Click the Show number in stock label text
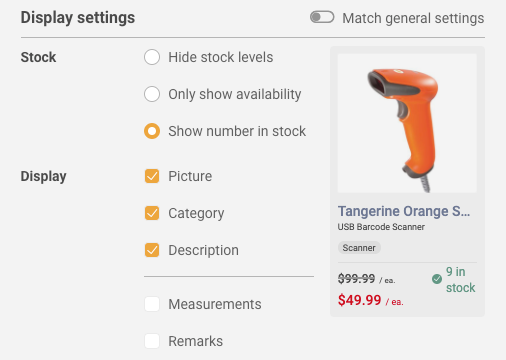506x360 pixels. (237, 131)
